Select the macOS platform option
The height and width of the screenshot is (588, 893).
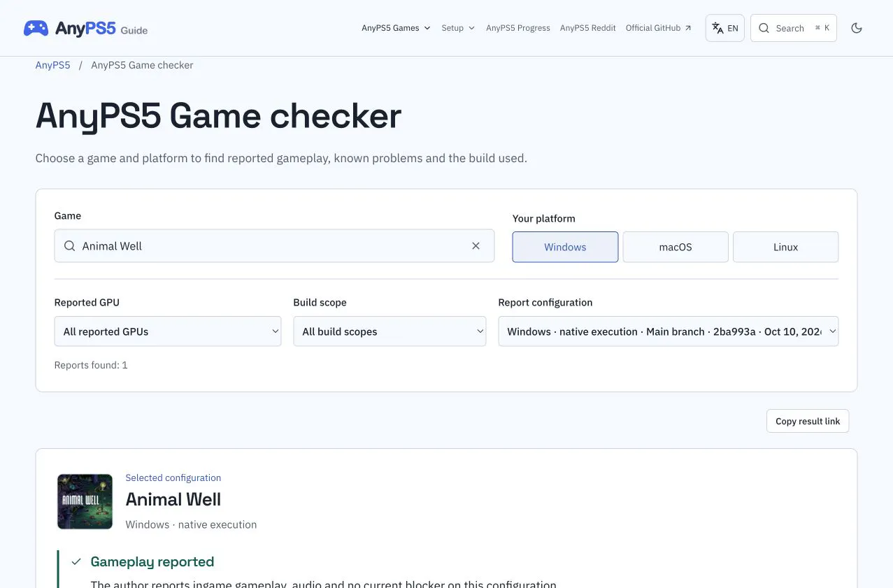[676, 247]
